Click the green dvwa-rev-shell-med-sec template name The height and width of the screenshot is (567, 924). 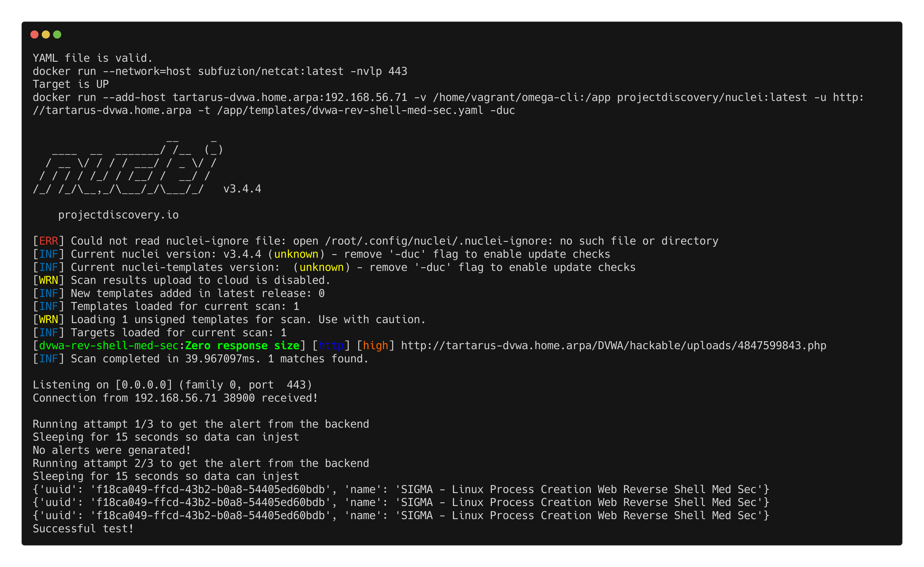(109, 345)
